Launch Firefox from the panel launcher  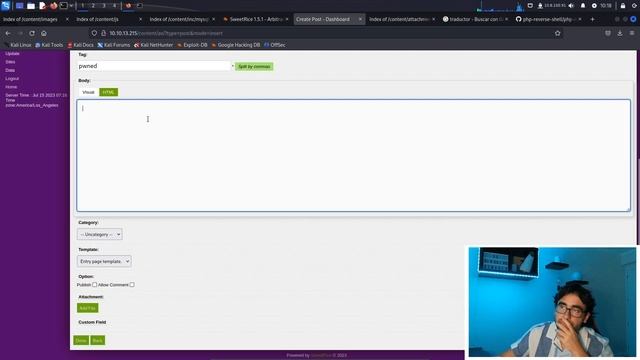coord(53,6)
